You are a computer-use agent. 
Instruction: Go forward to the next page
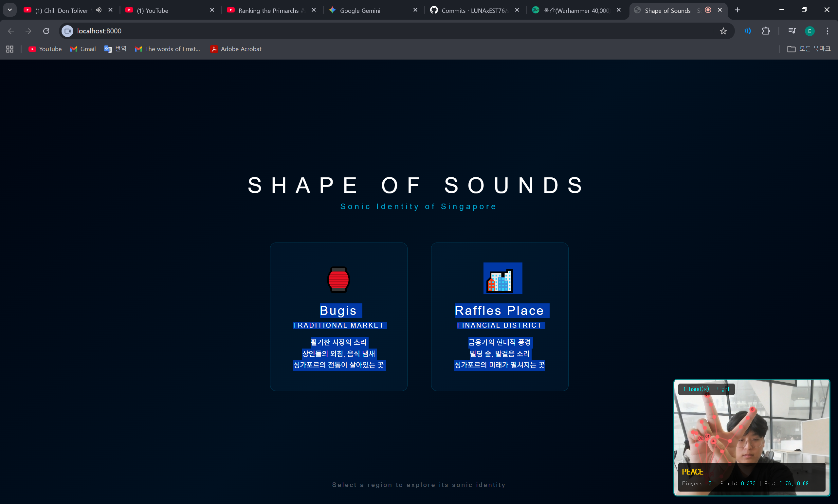pyautogui.click(x=28, y=31)
